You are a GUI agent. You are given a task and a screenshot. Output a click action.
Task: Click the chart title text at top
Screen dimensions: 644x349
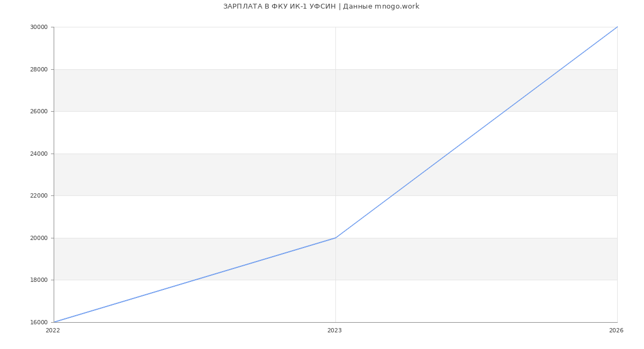coord(321,6)
